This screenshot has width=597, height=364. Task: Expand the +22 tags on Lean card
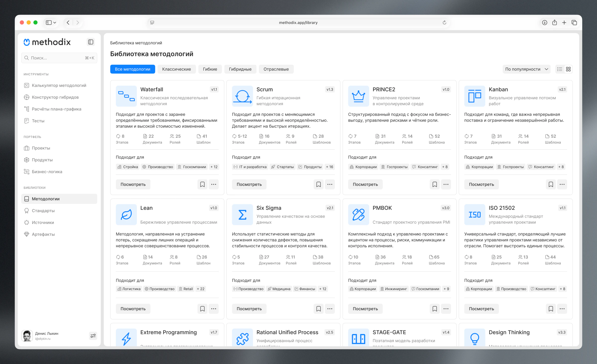[x=201, y=289]
